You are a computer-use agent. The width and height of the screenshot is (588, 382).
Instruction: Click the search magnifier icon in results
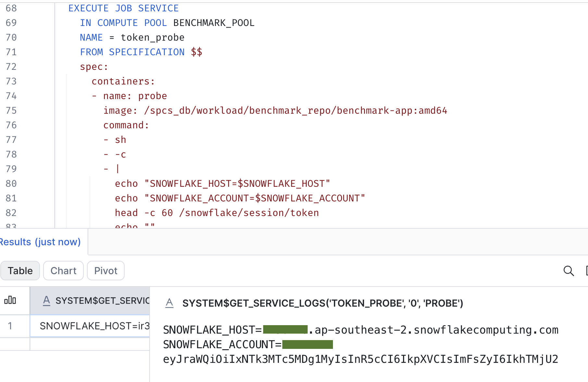click(x=569, y=271)
